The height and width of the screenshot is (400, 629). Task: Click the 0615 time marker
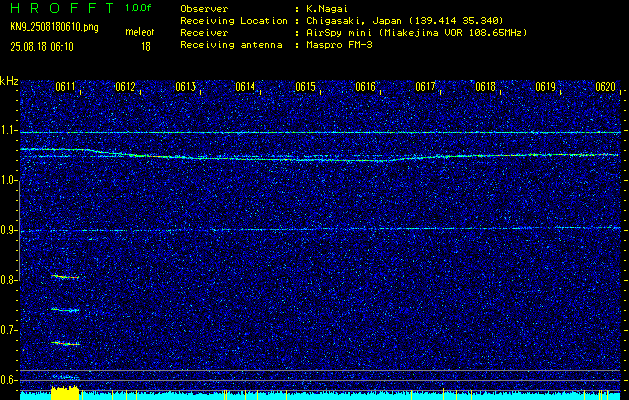(305, 86)
